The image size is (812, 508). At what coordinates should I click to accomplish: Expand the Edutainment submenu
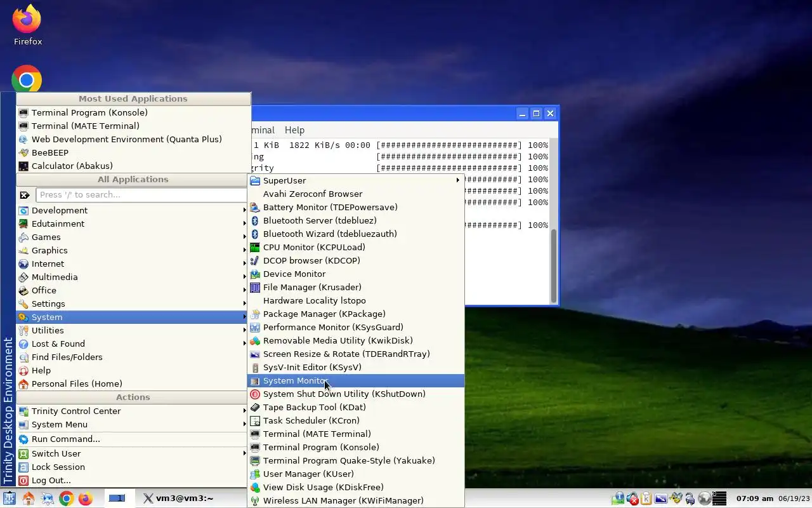point(133,224)
